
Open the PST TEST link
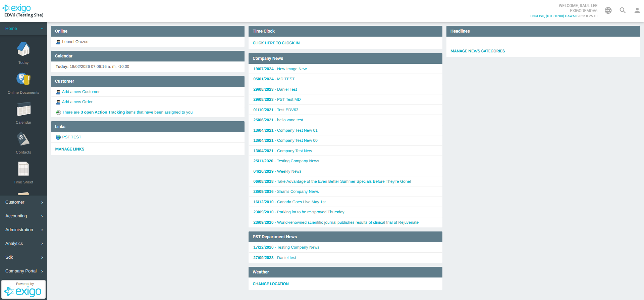point(72,137)
